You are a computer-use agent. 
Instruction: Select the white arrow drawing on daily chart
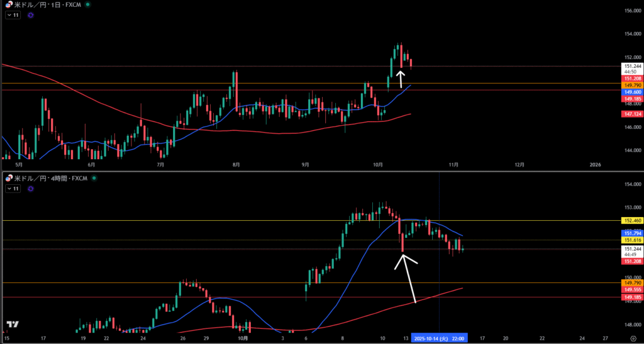[401, 80]
